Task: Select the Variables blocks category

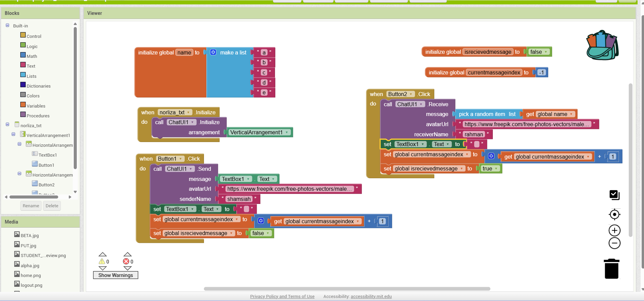Action: click(36, 106)
